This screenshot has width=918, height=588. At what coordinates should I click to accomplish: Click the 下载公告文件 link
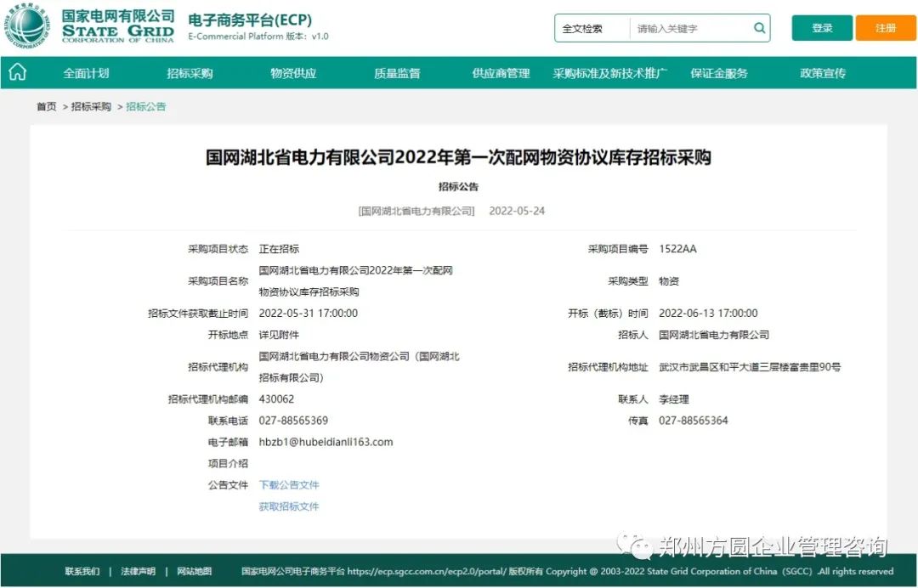[x=289, y=484]
